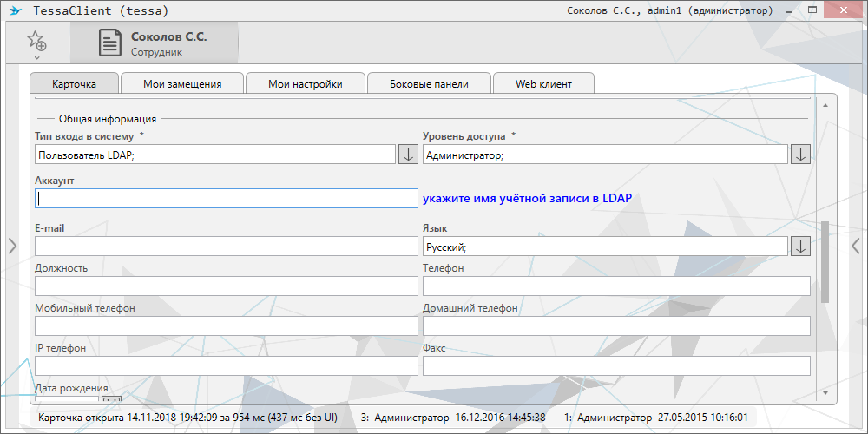Switch to the Мои замещения tab
Image resolution: width=868 pixels, height=434 pixels.
182,84
